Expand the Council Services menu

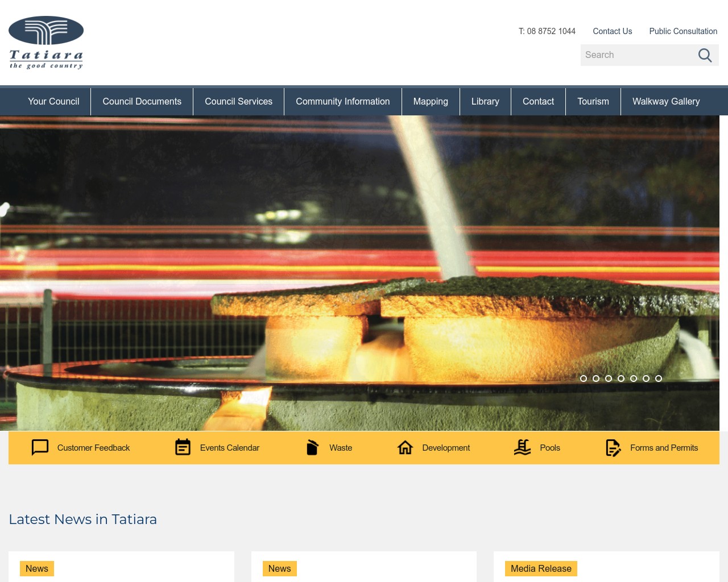238,102
